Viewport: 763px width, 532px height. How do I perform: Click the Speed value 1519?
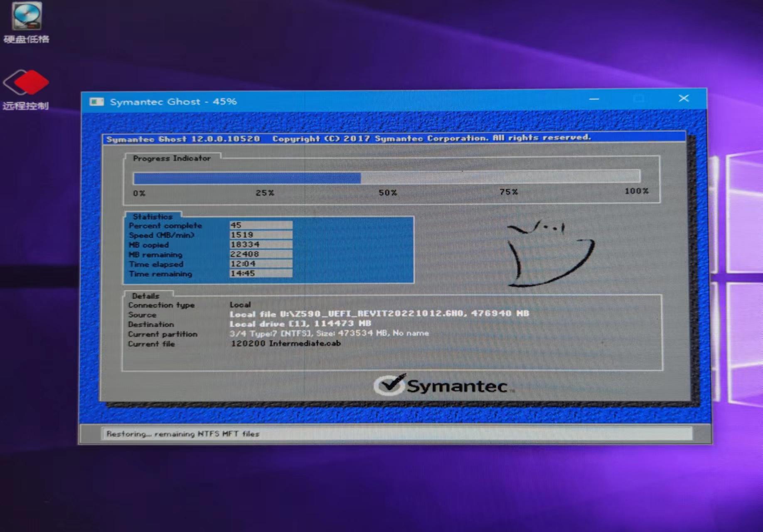pos(261,234)
